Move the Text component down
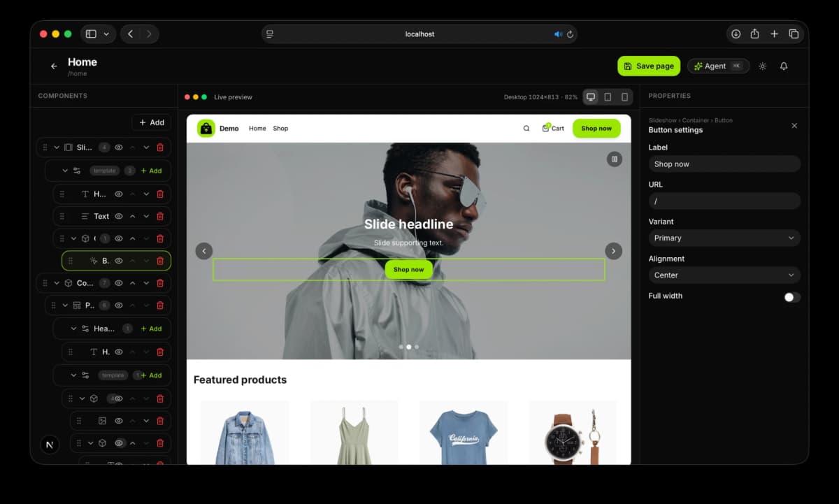The width and height of the screenshot is (839, 504). pos(146,217)
